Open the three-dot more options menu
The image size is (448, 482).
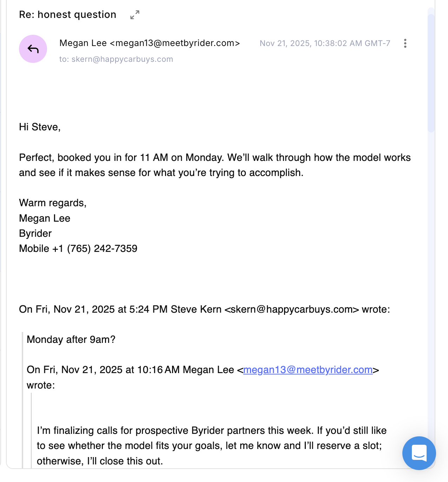pyautogui.click(x=405, y=43)
